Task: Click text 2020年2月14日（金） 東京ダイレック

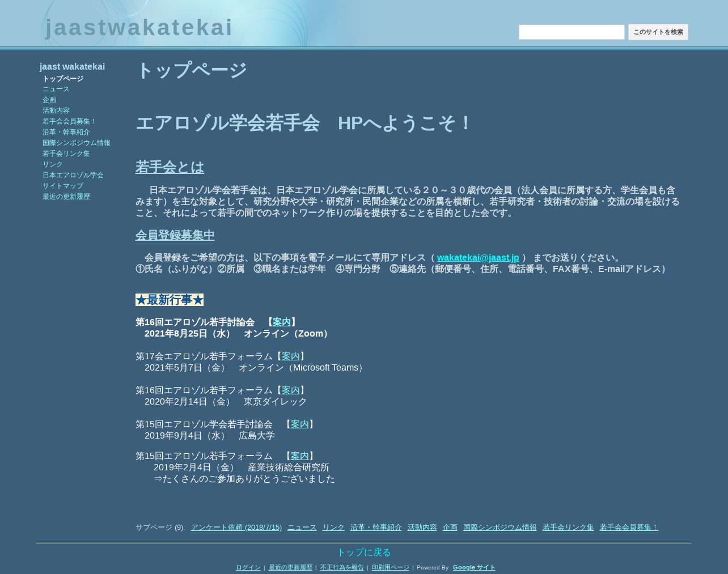Action: click(226, 402)
